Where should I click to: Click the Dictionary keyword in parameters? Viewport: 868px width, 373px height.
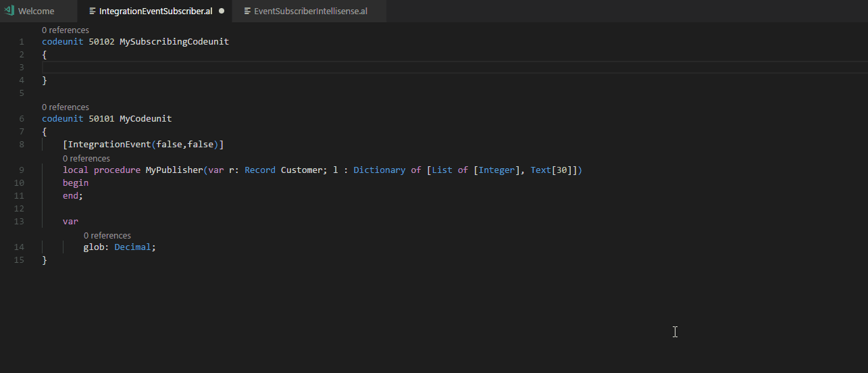pos(379,170)
